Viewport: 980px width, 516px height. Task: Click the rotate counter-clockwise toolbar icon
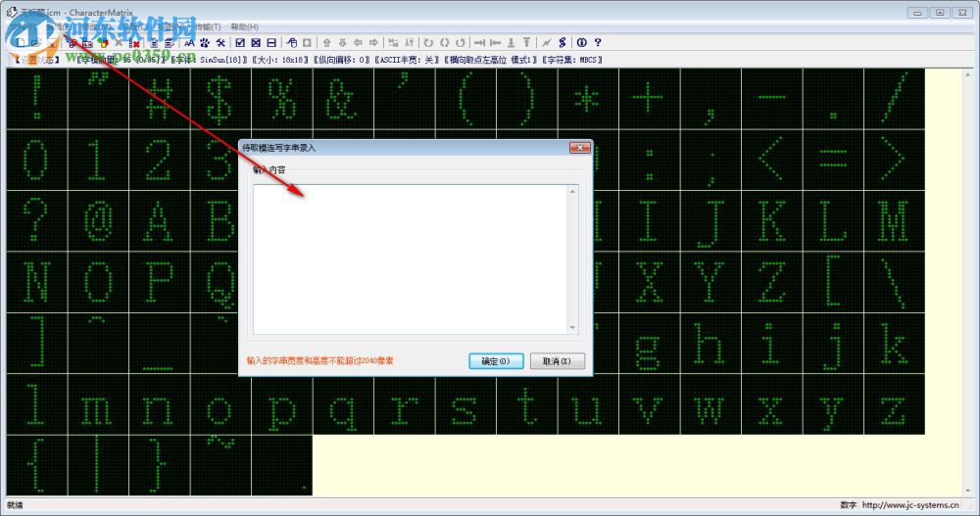tap(460, 42)
